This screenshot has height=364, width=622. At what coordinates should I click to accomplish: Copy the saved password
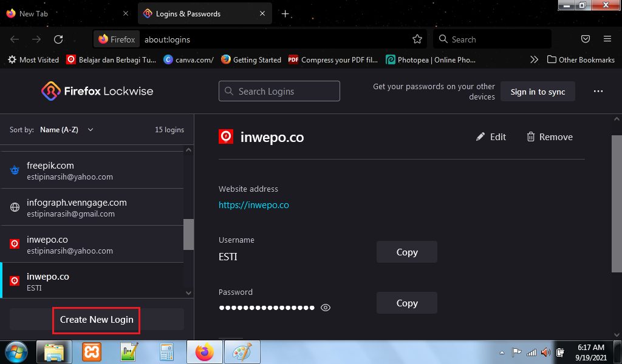coord(406,303)
